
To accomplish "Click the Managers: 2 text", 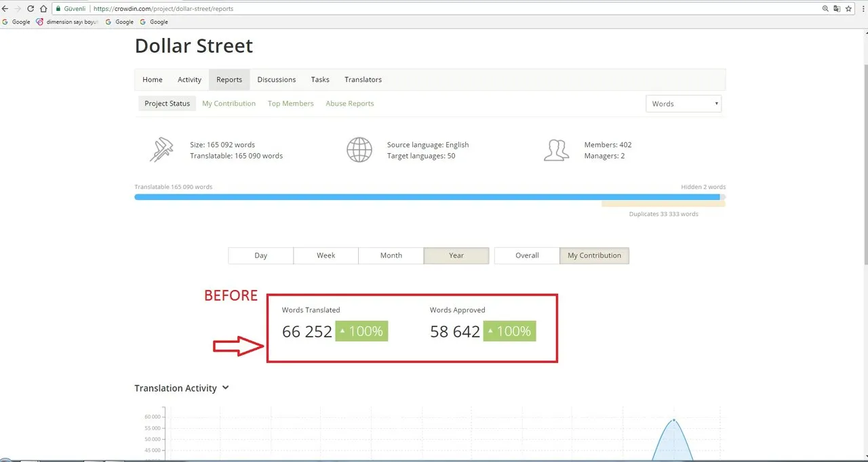I will pos(604,156).
